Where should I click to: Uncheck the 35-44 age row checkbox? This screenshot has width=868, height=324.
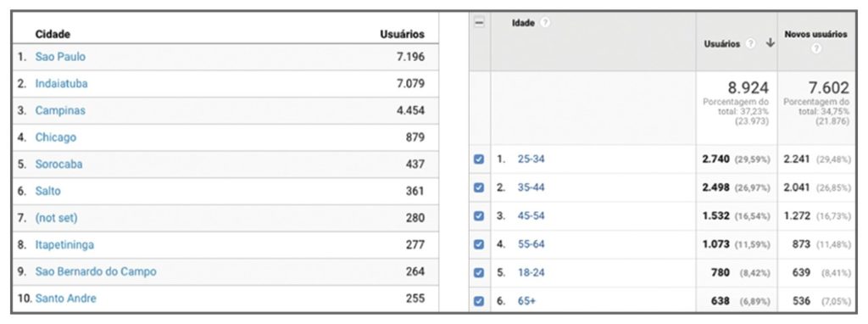tap(480, 187)
